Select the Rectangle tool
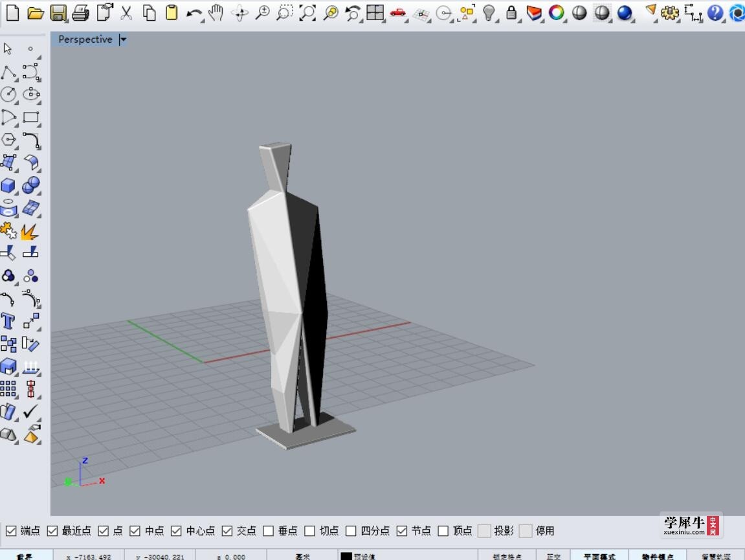 coord(31,117)
